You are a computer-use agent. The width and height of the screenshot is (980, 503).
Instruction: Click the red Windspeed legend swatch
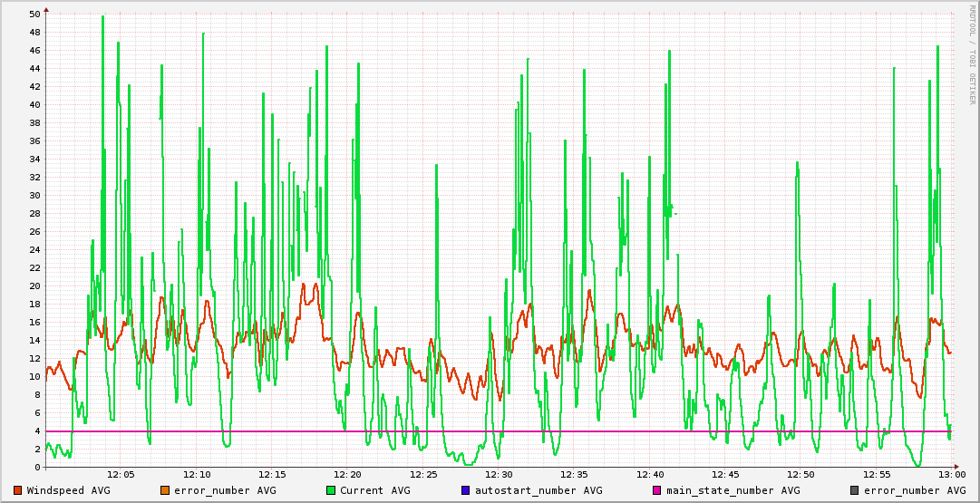18,490
